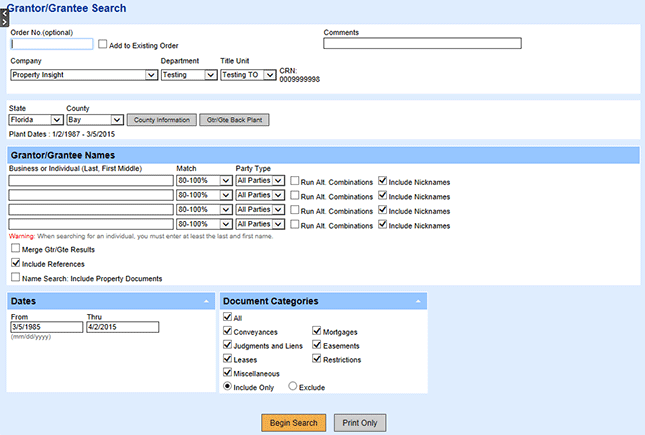Select the Exclude radio button
Viewport: 645px width, 435px height.
[293, 386]
